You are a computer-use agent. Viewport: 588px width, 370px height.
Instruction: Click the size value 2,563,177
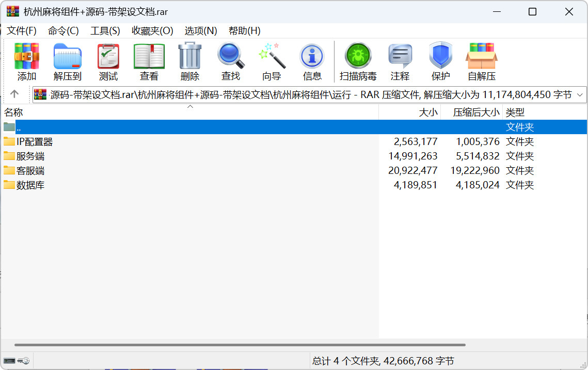tap(416, 142)
